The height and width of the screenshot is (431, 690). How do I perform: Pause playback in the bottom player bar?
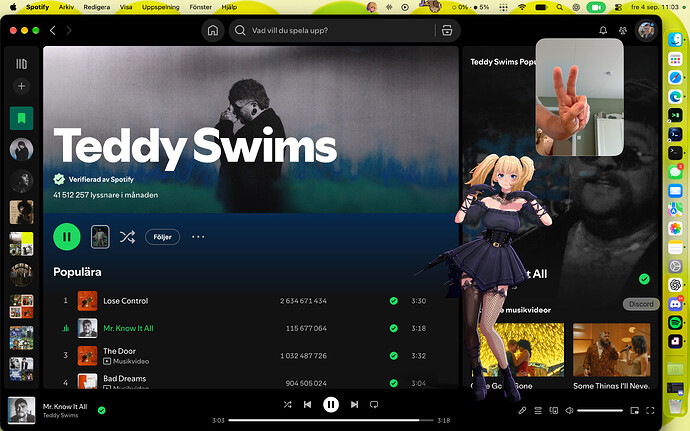tap(331, 404)
